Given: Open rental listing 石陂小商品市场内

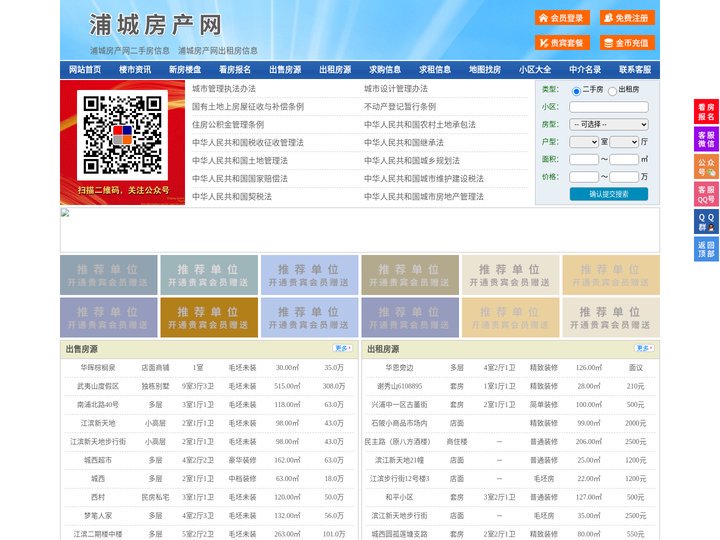Looking at the screenshot, I should pyautogui.click(x=399, y=423).
